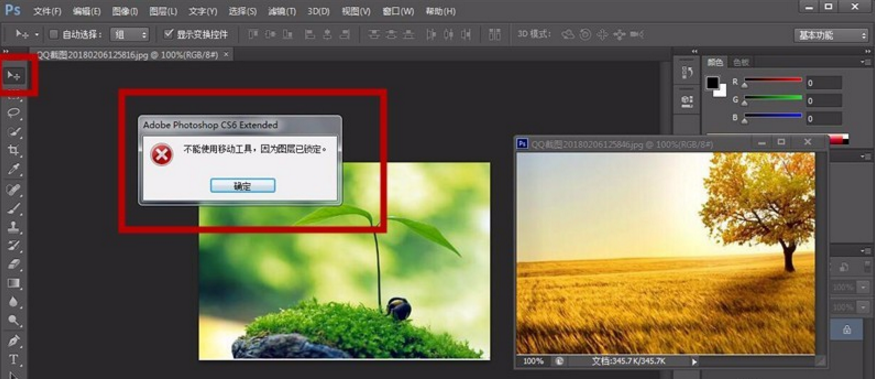Image resolution: width=875 pixels, height=379 pixels.
Task: Select the QQ截图20180206125816.jpg document tab
Action: pos(127,55)
